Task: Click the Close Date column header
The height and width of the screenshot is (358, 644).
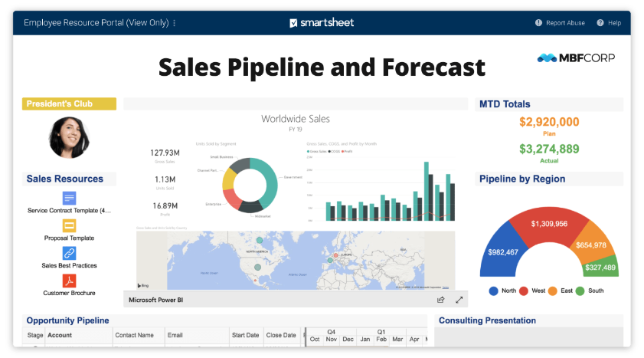Action: (281, 336)
